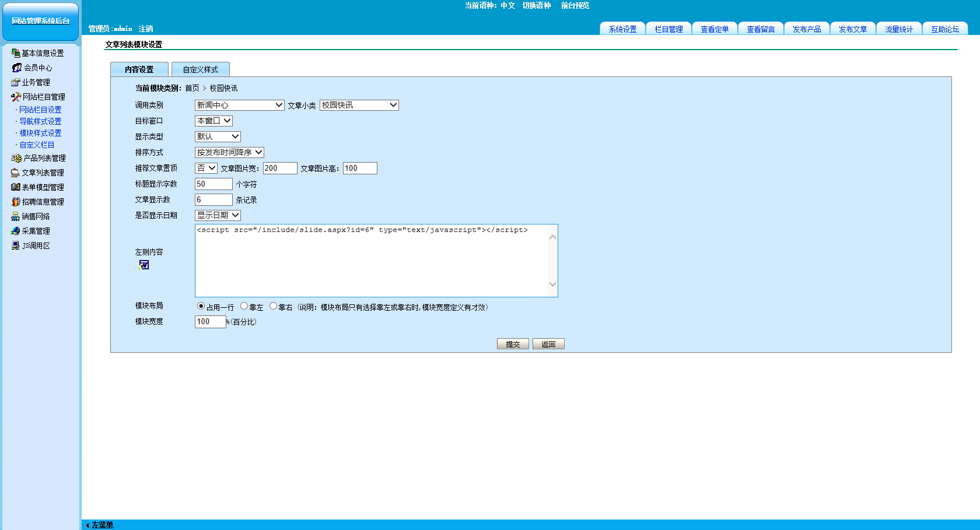Screen dimensions: 980x530
Task: Switch to the 自定义样式 tab
Action: (200, 69)
